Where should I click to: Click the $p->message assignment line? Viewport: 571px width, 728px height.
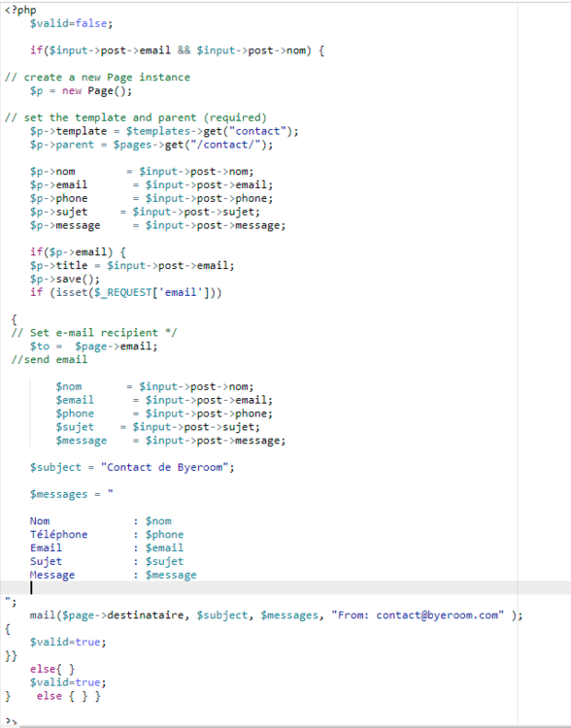pos(158,225)
